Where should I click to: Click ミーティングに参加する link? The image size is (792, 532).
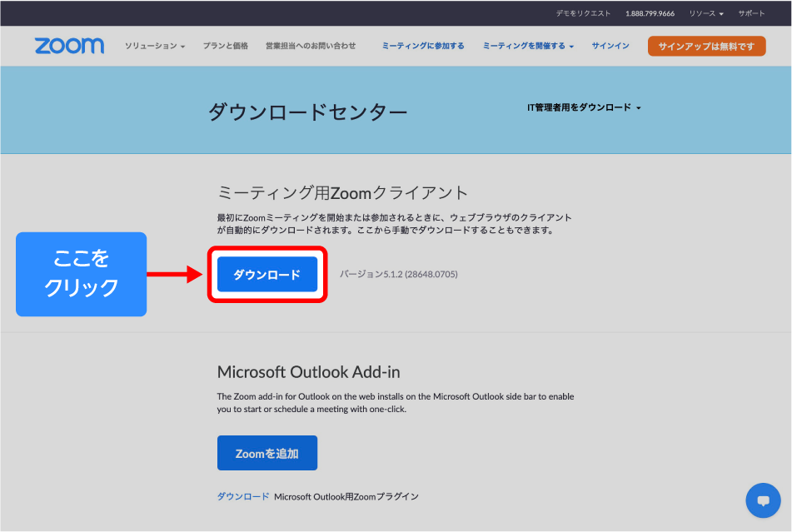(423, 46)
